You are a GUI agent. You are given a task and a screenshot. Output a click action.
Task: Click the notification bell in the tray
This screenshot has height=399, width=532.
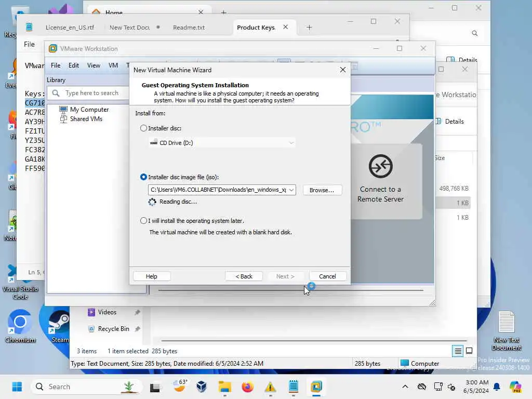(x=497, y=387)
